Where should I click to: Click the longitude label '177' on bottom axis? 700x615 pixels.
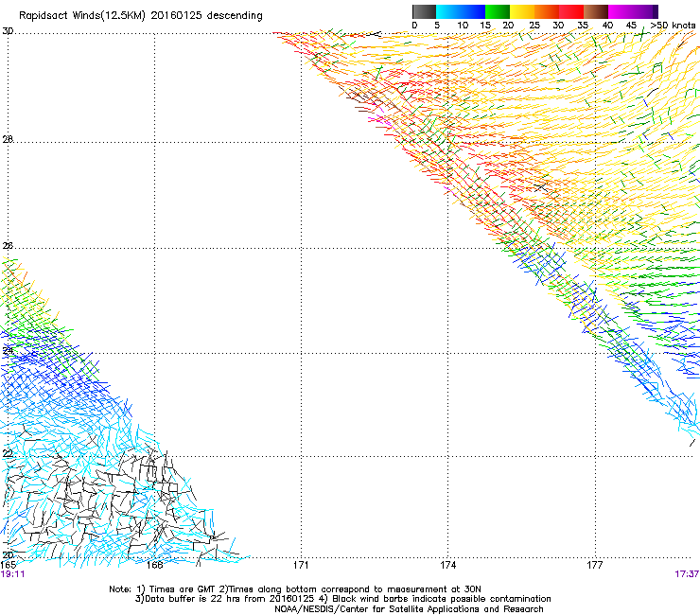tap(595, 565)
